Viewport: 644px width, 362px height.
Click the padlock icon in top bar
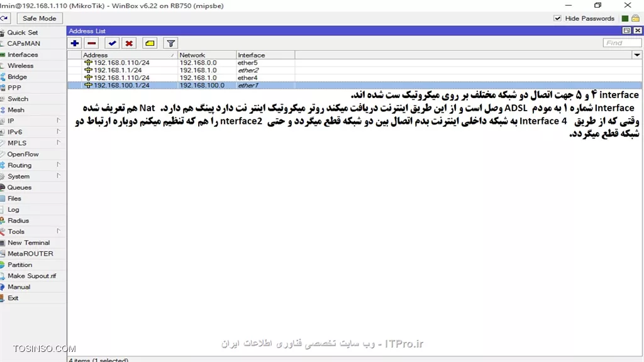635,18
